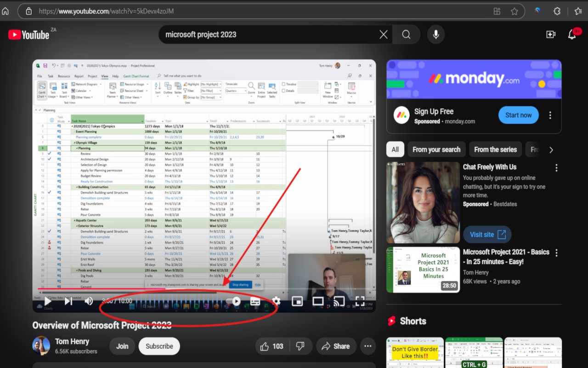The width and height of the screenshot is (588, 368).
Task: Clear the search box text
Action: coord(384,34)
